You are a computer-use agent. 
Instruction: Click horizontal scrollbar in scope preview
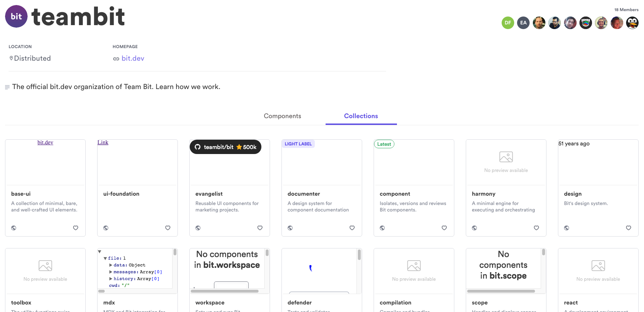(501, 291)
